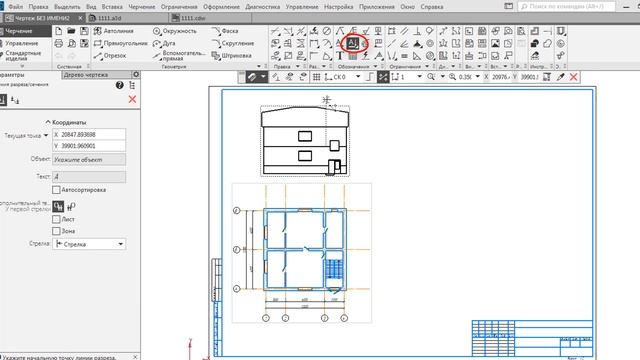Image resolution: width=640 pixels, height=360 pixels.
Task: Click the circled section line tool icon
Action: click(353, 43)
